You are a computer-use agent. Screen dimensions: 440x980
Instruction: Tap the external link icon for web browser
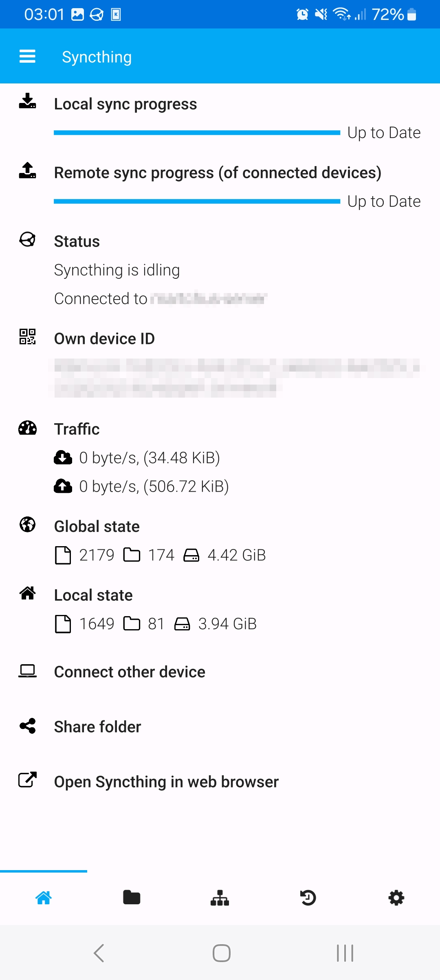click(27, 780)
